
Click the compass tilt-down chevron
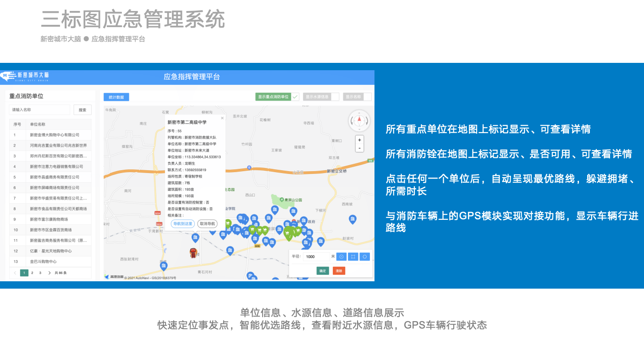pyautogui.click(x=359, y=128)
